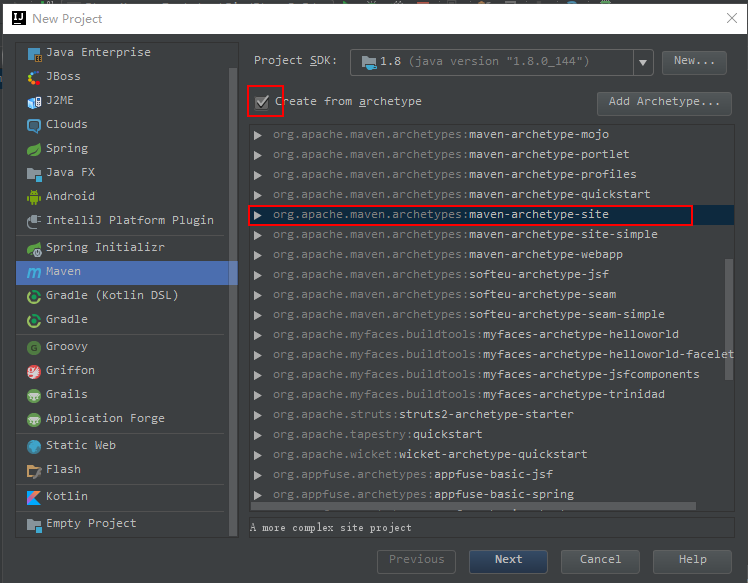
Task: Expand maven-archetype-portlet node
Action: coord(258,155)
